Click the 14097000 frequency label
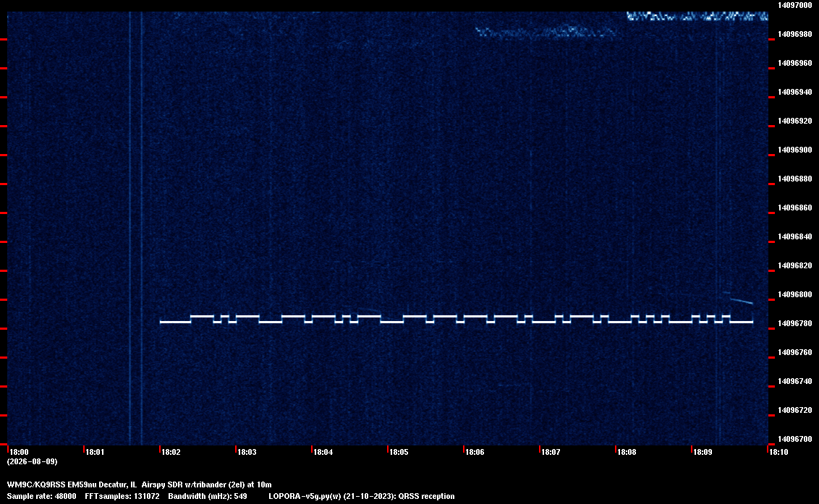 (795, 5)
